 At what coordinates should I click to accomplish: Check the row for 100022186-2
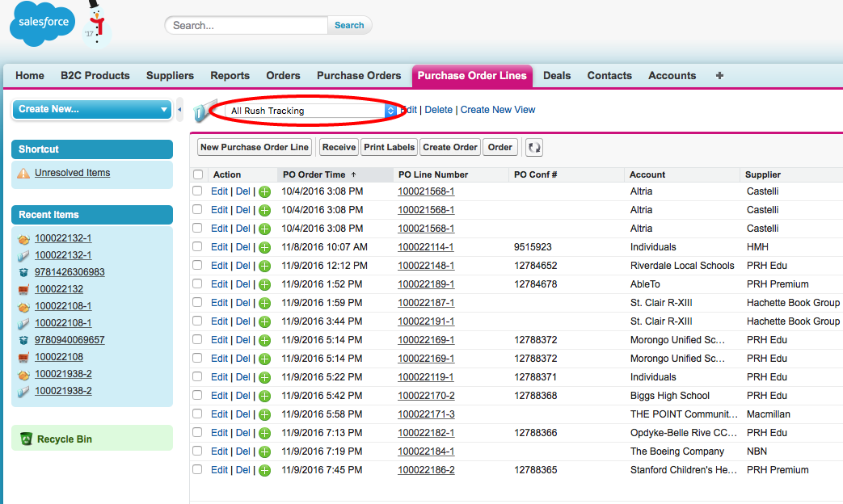(197, 469)
